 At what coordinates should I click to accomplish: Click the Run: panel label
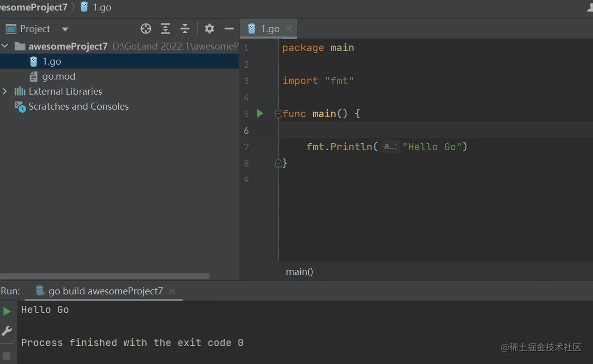(x=10, y=291)
